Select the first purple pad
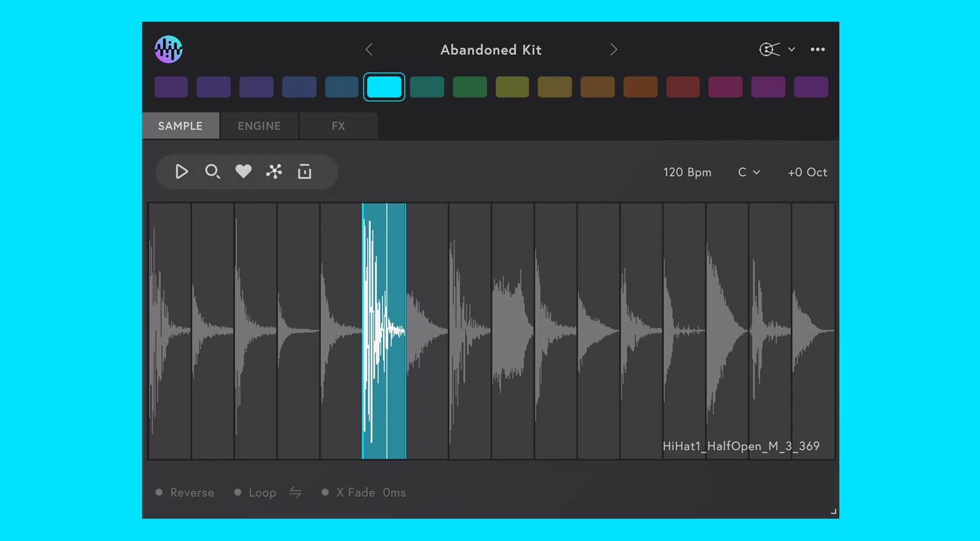Viewport: 980px width, 541px height. pyautogui.click(x=171, y=87)
